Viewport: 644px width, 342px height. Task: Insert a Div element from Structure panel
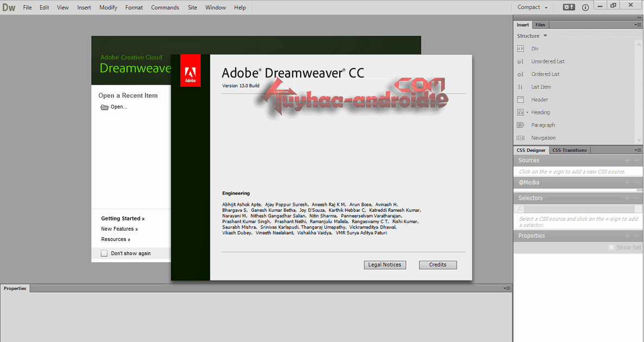click(x=534, y=48)
